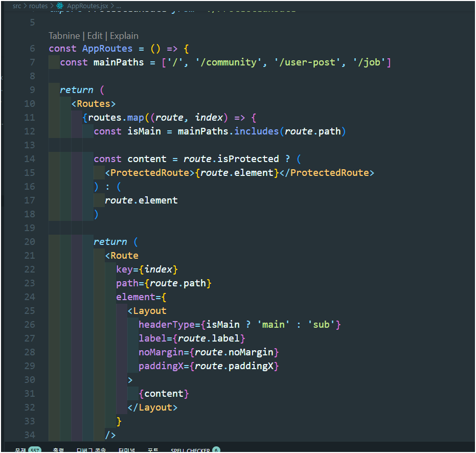The width and height of the screenshot is (476, 453).
Task: Click 'isProtected' on line 14
Action: pyautogui.click(x=248, y=159)
